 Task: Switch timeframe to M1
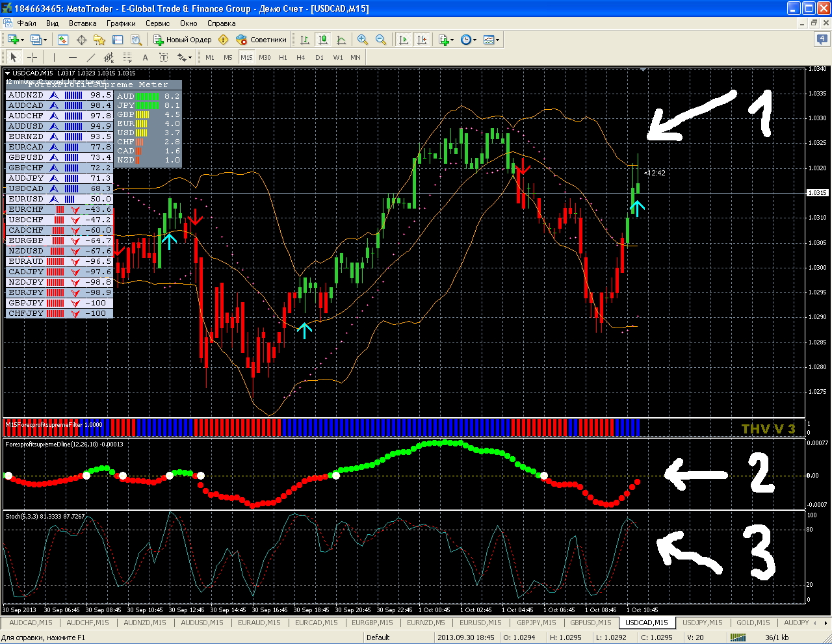210,57
